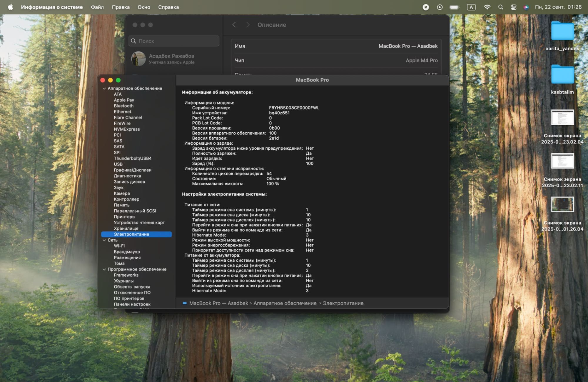Click the forward arrow in the settings window
Image resolution: width=588 pixels, height=382 pixels.
[248, 25]
